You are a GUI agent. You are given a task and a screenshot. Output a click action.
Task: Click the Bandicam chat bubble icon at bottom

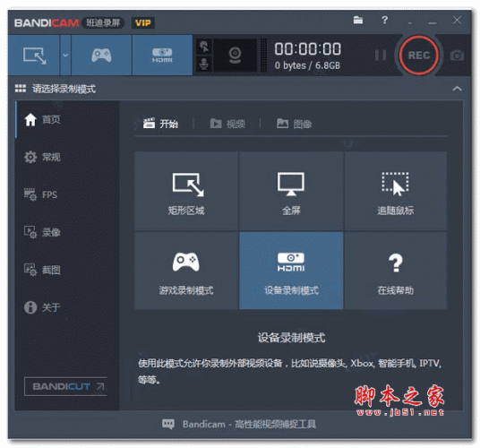168,424
